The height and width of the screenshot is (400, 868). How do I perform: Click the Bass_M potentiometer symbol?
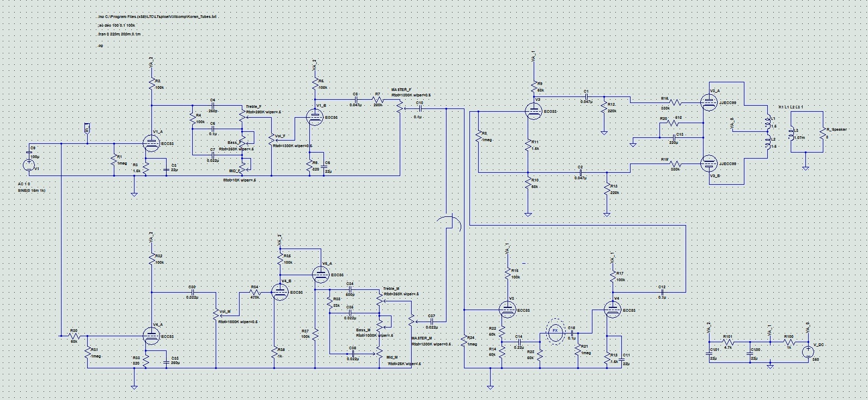click(x=380, y=323)
